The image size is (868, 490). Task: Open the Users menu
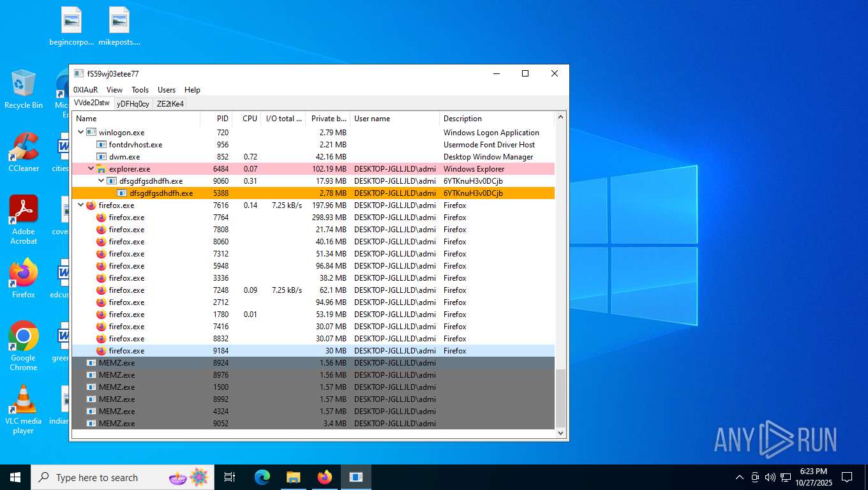click(x=167, y=90)
